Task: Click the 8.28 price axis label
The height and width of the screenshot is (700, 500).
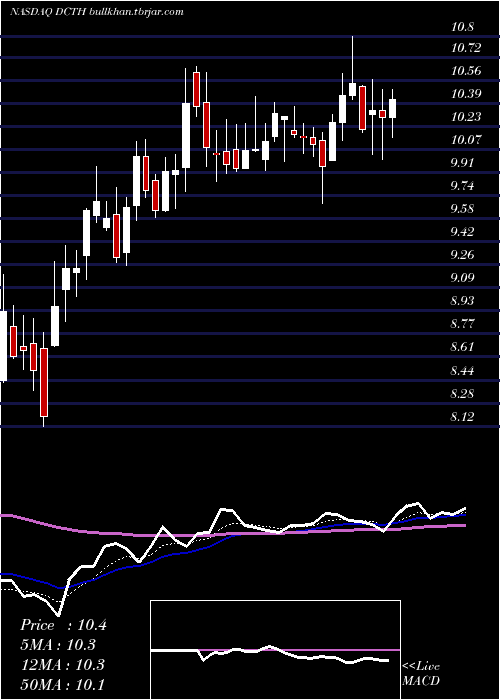Action: 462,394
